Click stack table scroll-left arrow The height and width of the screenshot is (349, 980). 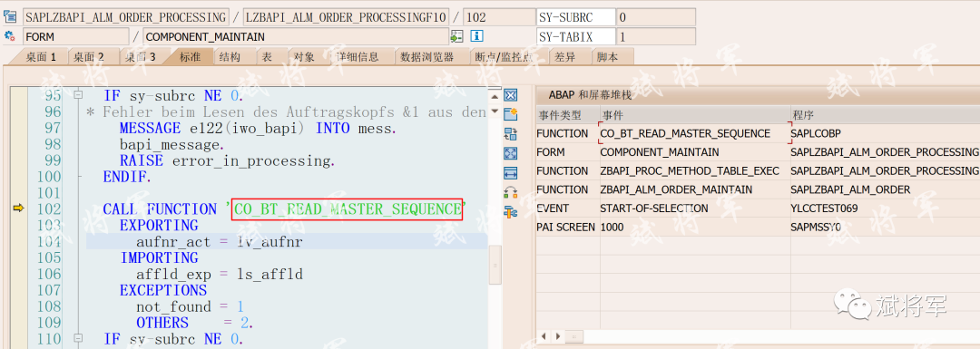(x=544, y=336)
